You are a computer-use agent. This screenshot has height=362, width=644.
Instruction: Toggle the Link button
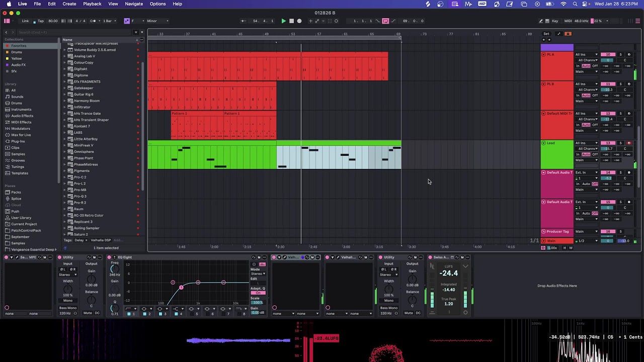click(25, 21)
